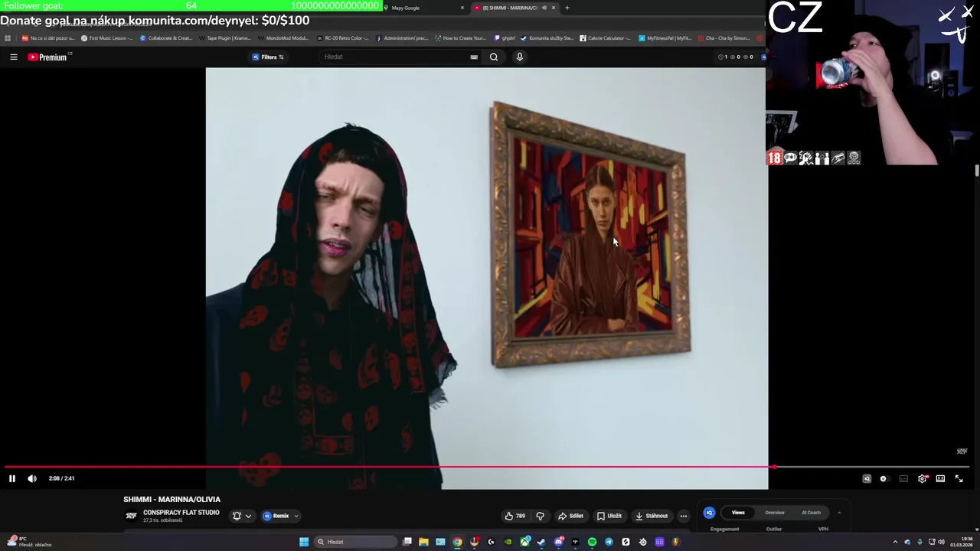This screenshot has height=551, width=980.
Task: Open the browser apps grid icon
Action: click(x=8, y=37)
